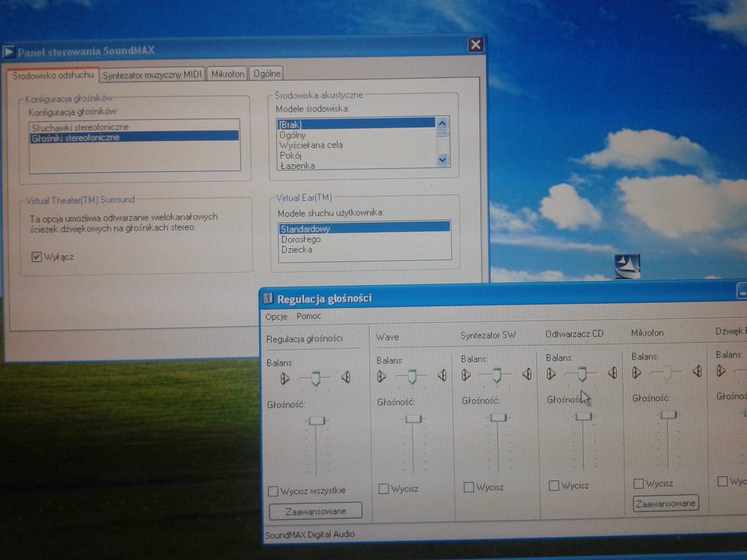The height and width of the screenshot is (560, 747).
Task: Select Wyściełana cela environment model
Action: pos(357,145)
